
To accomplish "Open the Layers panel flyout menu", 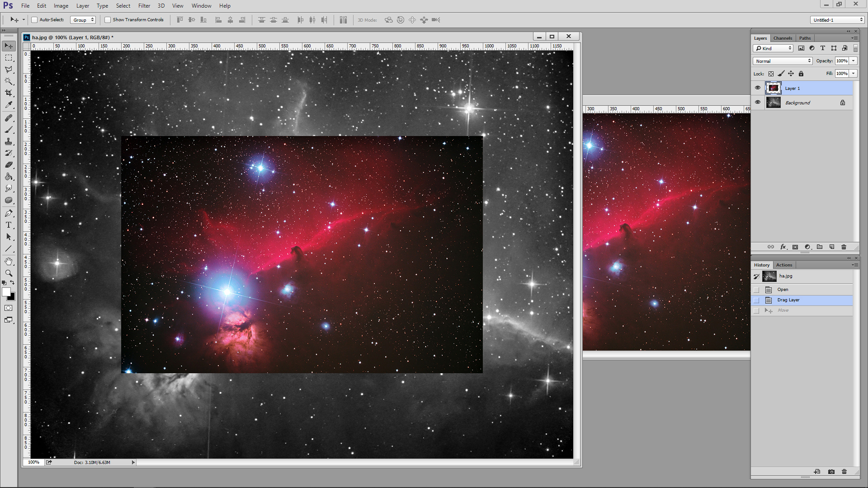I will click(x=854, y=38).
